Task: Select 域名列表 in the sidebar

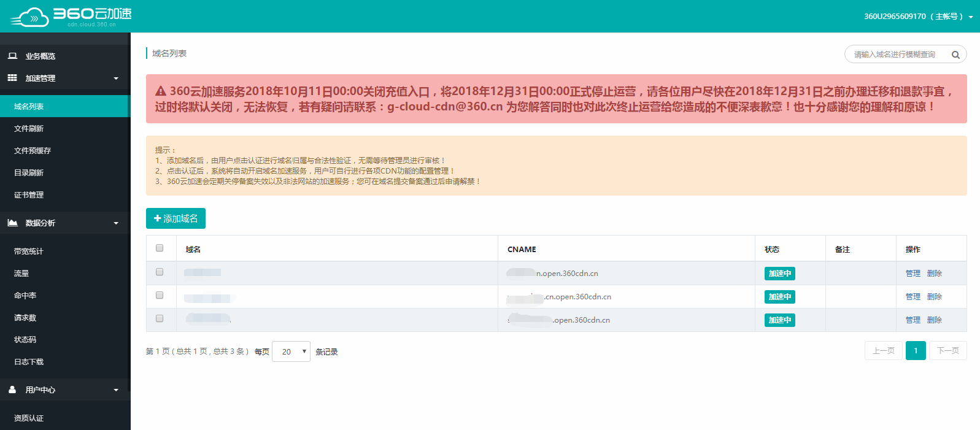Action: [x=65, y=106]
